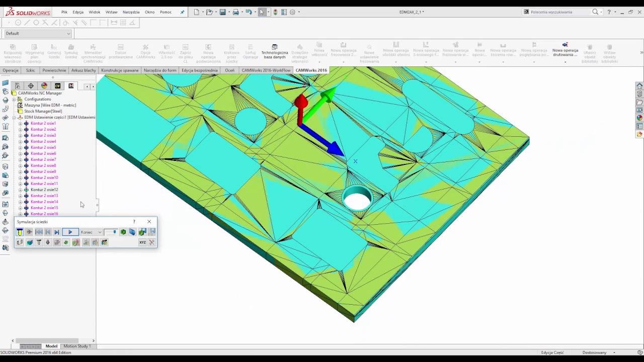Open the Widok menu
The height and width of the screenshot is (362, 644).
[95, 12]
